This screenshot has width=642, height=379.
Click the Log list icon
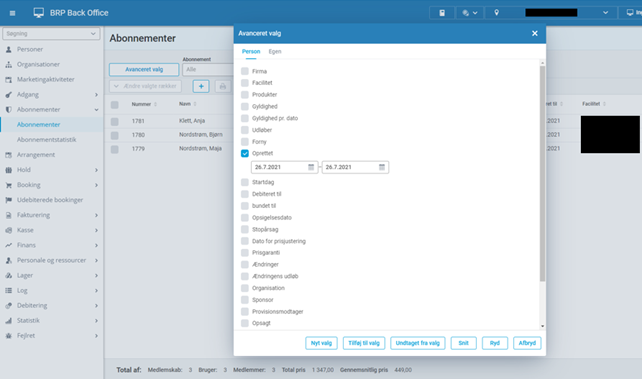9,291
